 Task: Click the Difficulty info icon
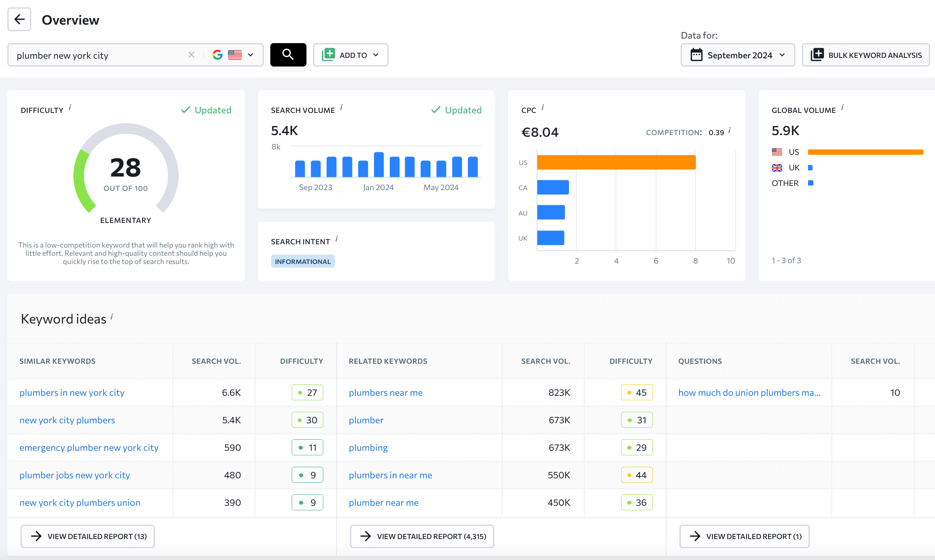click(x=70, y=108)
